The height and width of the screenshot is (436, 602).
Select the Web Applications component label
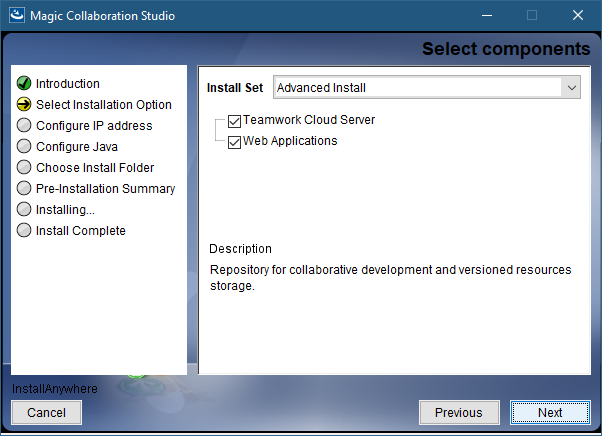click(290, 141)
